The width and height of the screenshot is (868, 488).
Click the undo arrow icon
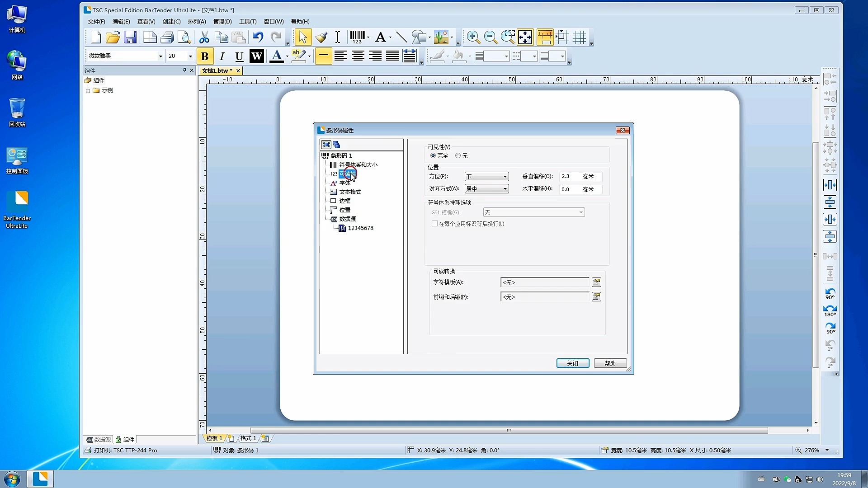pos(258,37)
